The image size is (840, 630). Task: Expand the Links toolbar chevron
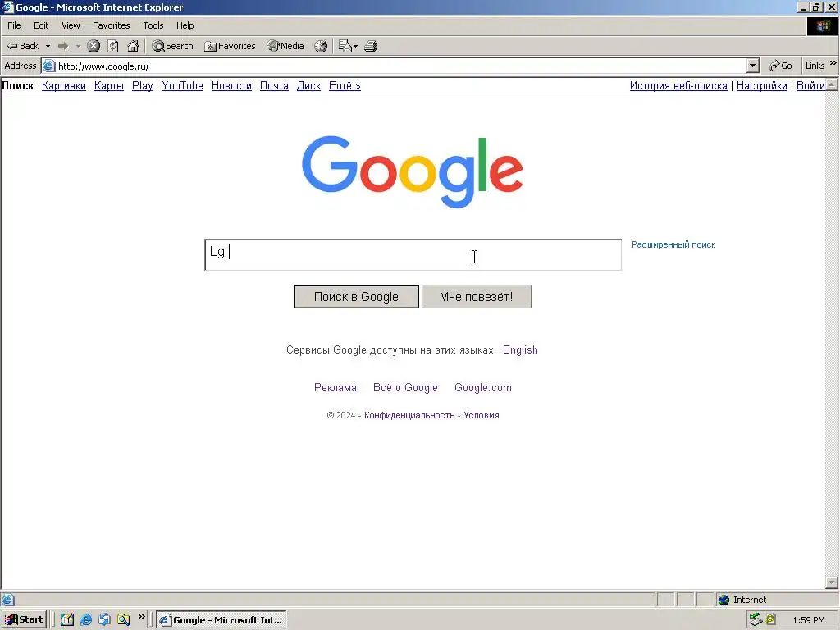tap(833, 63)
